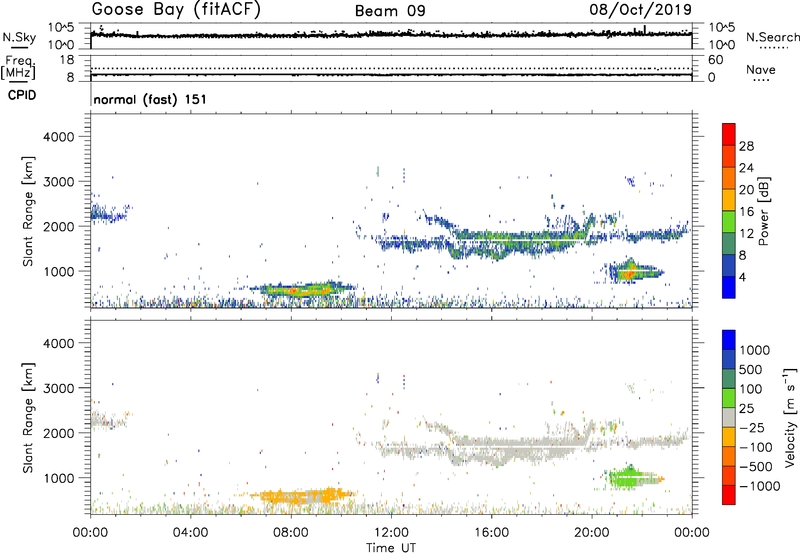Click the Beam 09 label
This screenshot has width=800, height=554.
coord(390,11)
